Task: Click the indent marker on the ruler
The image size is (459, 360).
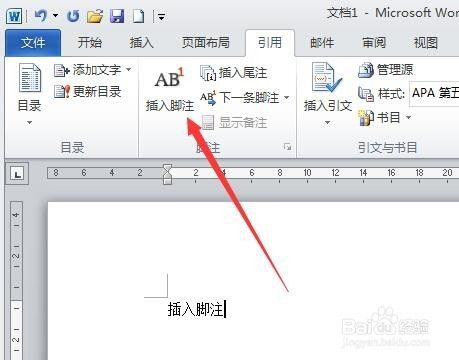Action: 168,174
